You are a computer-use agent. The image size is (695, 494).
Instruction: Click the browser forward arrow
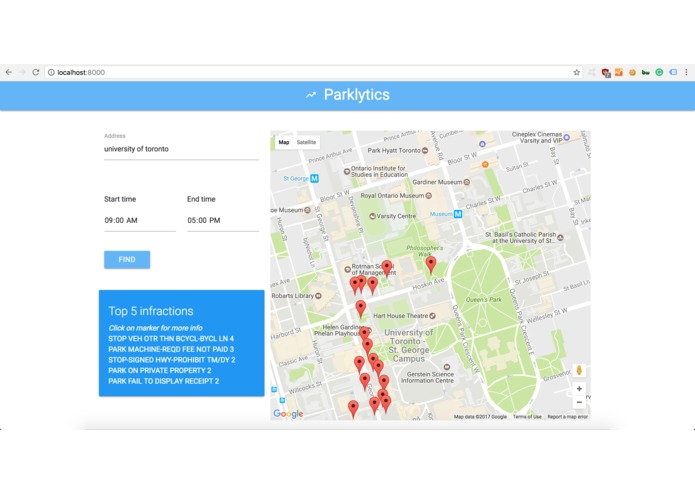click(x=22, y=72)
